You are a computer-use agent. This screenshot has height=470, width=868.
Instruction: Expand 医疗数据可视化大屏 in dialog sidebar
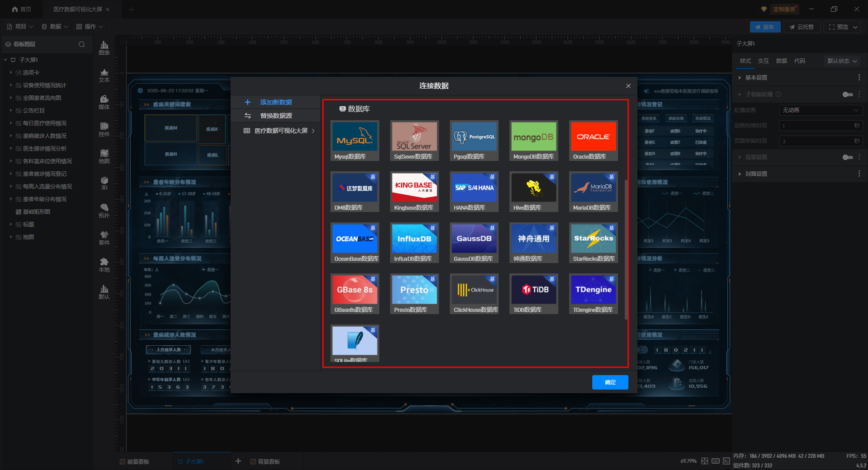313,131
